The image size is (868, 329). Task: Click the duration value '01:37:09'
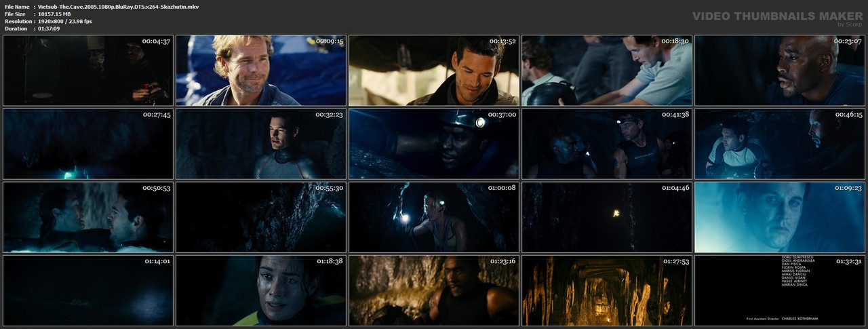(x=49, y=29)
